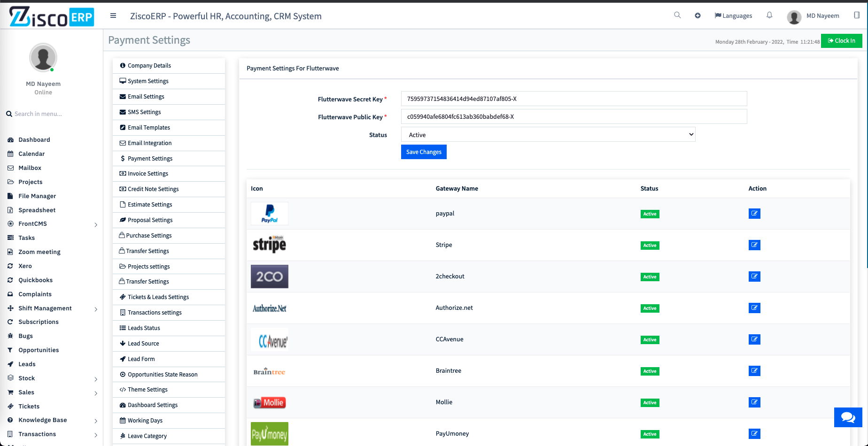Open the Languages dropdown

tap(733, 15)
